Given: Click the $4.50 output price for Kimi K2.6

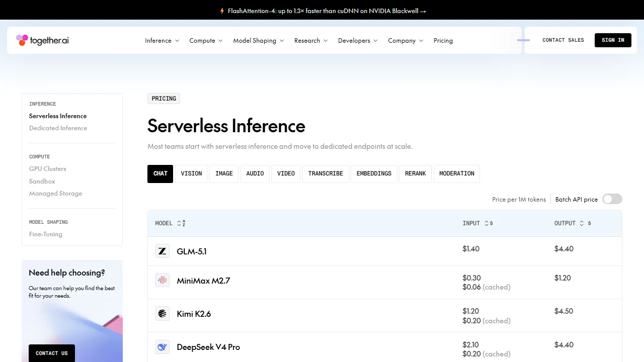Looking at the screenshot, I should (x=563, y=311).
